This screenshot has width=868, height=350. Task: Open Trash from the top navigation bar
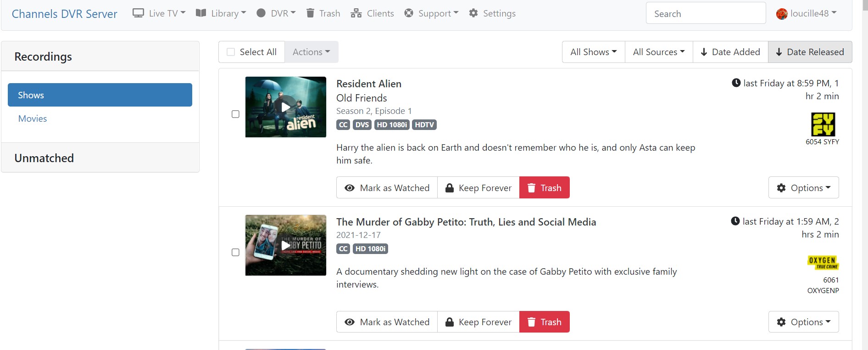point(323,13)
